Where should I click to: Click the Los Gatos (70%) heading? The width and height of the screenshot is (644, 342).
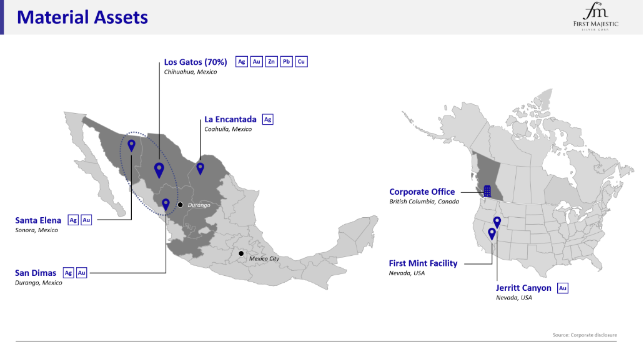(196, 62)
